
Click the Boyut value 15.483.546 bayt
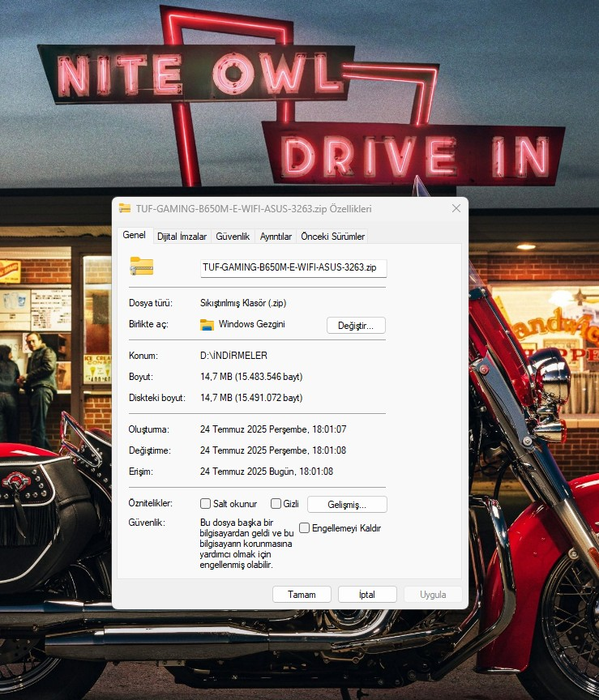[x=251, y=377]
